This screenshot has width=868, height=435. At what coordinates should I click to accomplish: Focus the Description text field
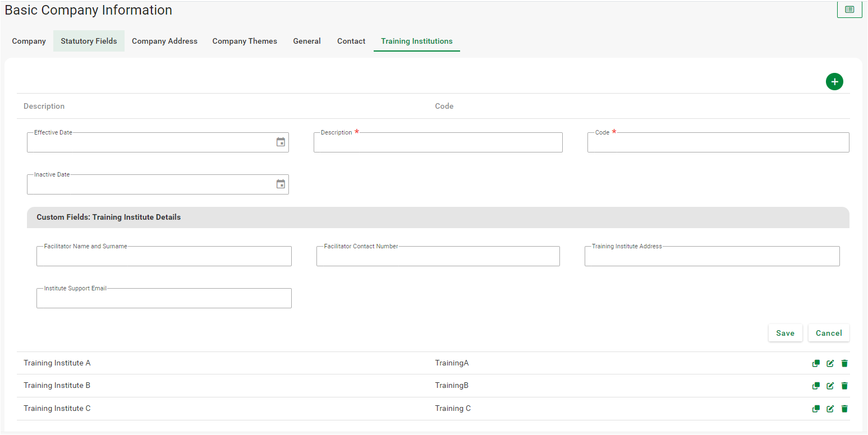coord(438,143)
